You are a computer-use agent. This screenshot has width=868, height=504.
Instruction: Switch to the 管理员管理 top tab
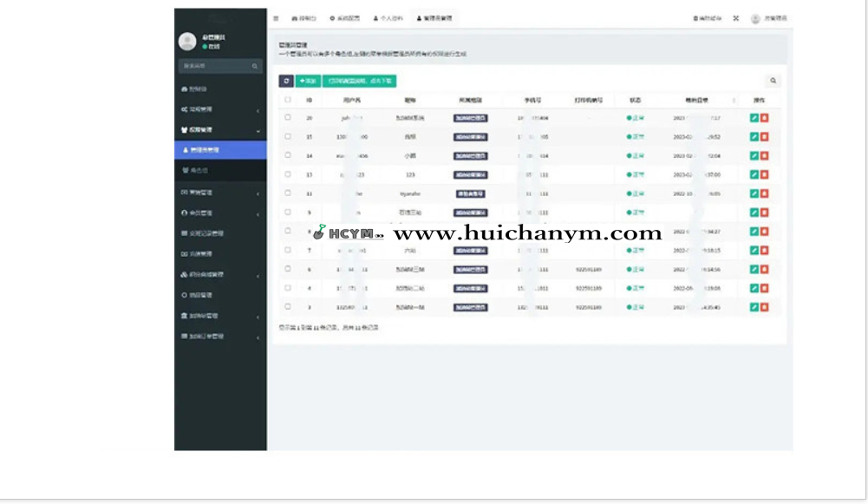[434, 18]
